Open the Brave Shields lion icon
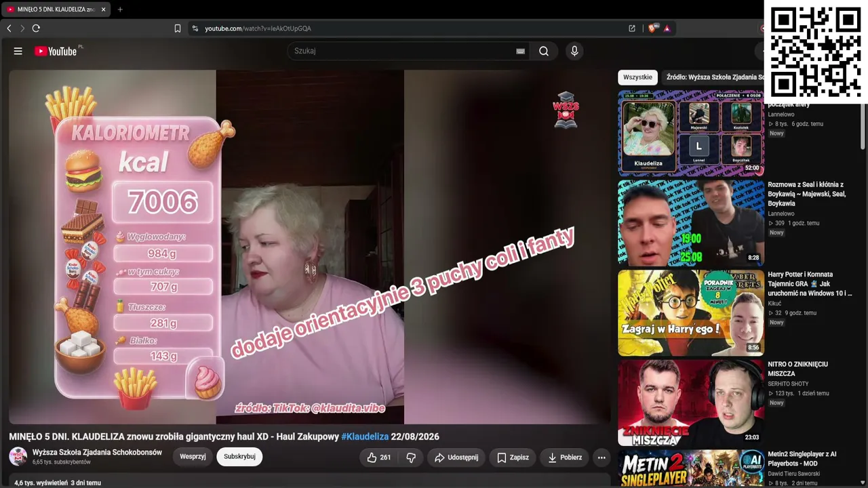The height and width of the screenshot is (488, 868). click(x=653, y=28)
